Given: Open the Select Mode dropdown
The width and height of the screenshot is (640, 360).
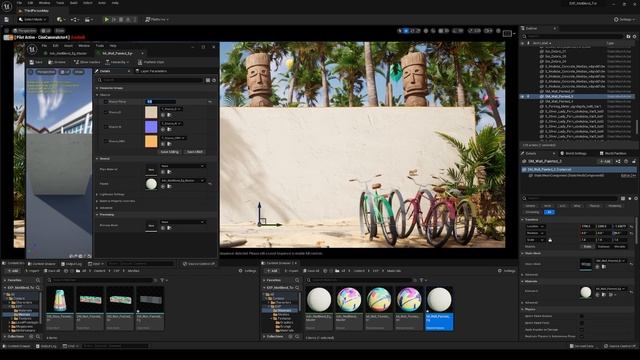Looking at the screenshot, I should click(x=32, y=19).
